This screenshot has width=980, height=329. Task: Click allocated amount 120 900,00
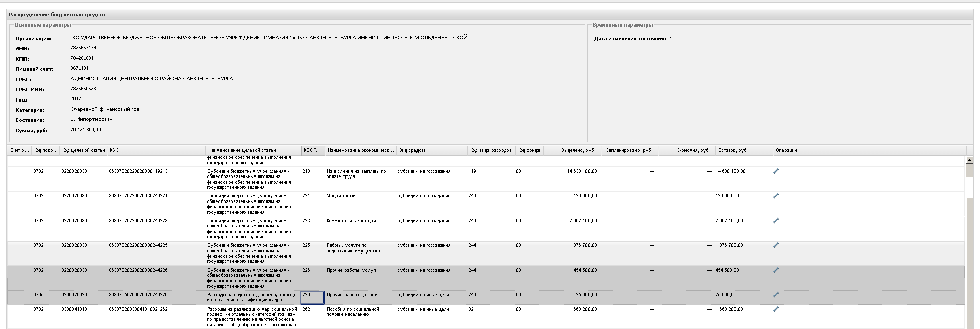[585, 196]
